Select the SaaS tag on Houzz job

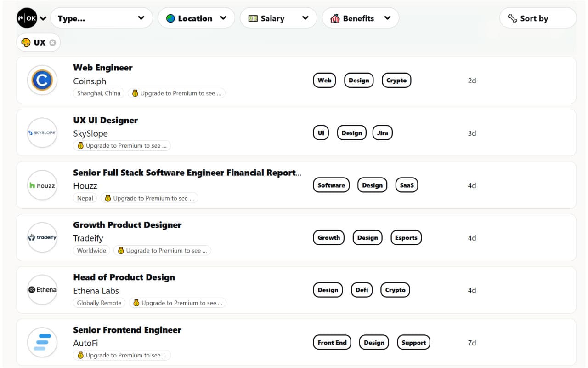pos(407,185)
